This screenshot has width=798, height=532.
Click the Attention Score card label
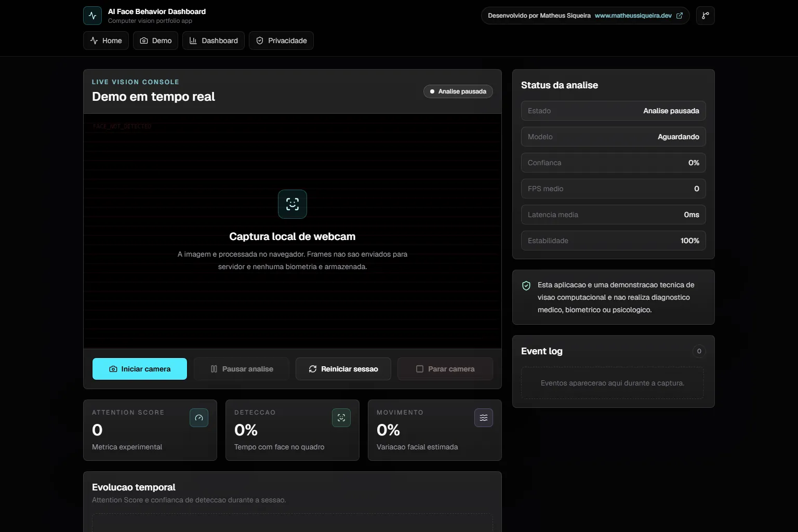pos(128,413)
